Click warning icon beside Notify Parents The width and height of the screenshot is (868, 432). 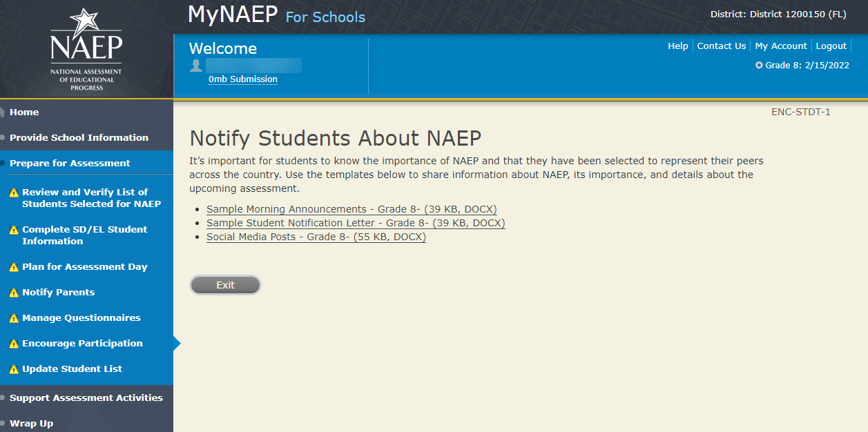[14, 293]
